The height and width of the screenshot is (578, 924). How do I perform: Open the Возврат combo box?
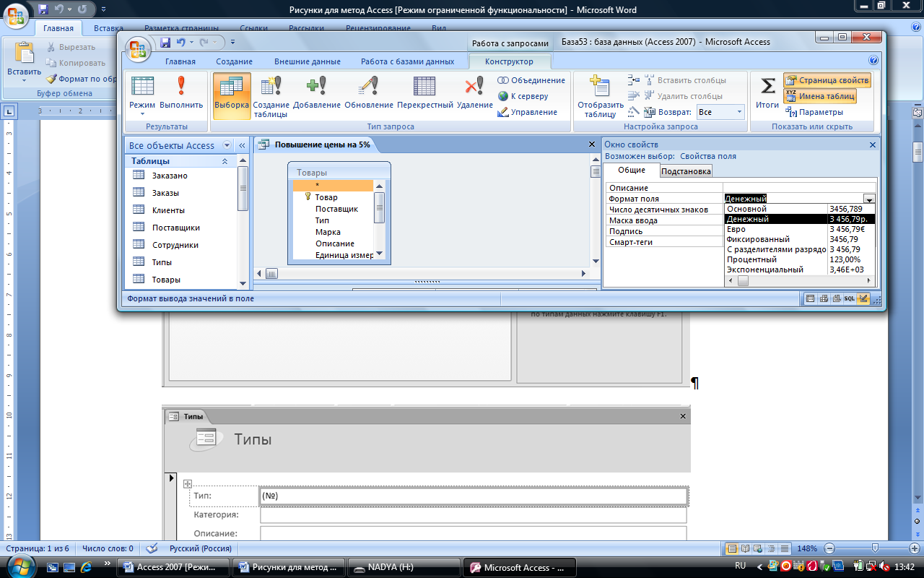[720, 112]
